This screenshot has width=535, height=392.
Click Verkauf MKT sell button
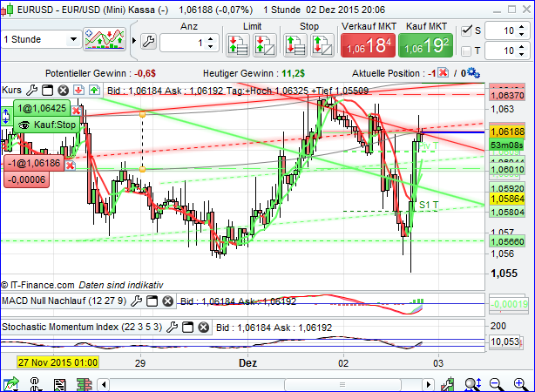366,44
